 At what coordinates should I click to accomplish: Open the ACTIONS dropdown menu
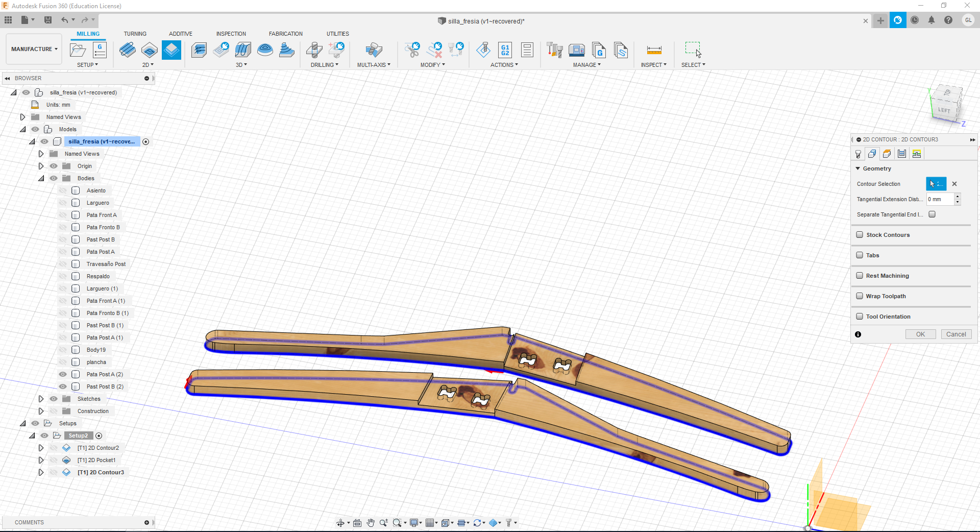504,65
